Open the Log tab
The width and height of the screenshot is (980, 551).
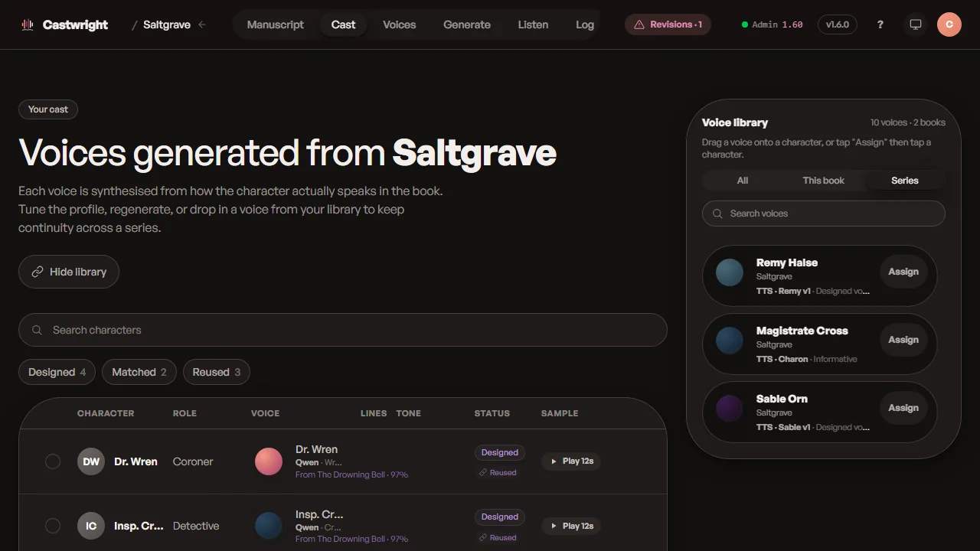point(585,24)
